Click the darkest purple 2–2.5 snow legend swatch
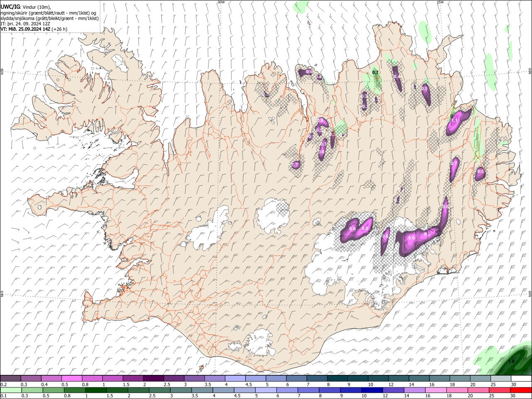 tap(153, 379)
